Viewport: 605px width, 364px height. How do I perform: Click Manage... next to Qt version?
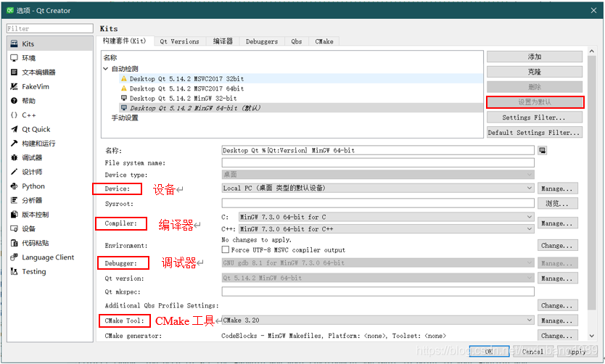(558, 278)
